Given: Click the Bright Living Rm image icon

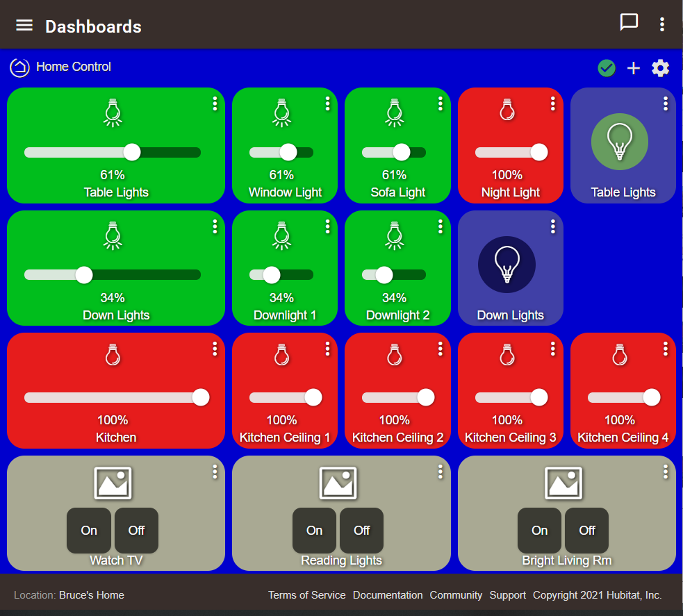Looking at the screenshot, I should (563, 483).
